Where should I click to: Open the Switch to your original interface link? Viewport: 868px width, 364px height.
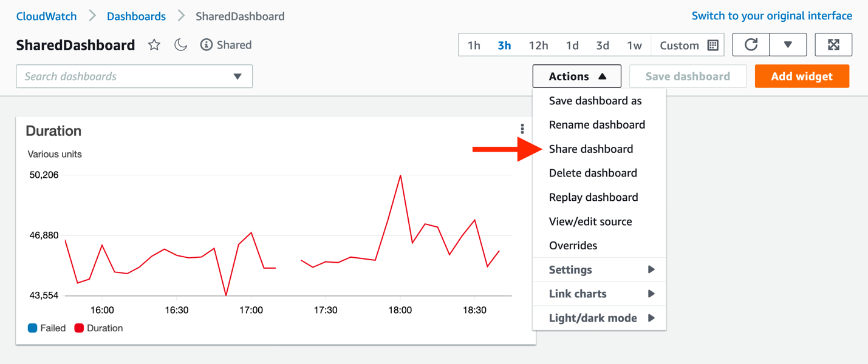tap(771, 16)
